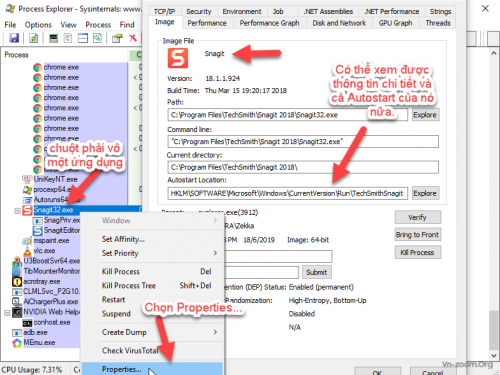Click the Snagit logo in Image File
The image size is (500, 375).
(178, 58)
